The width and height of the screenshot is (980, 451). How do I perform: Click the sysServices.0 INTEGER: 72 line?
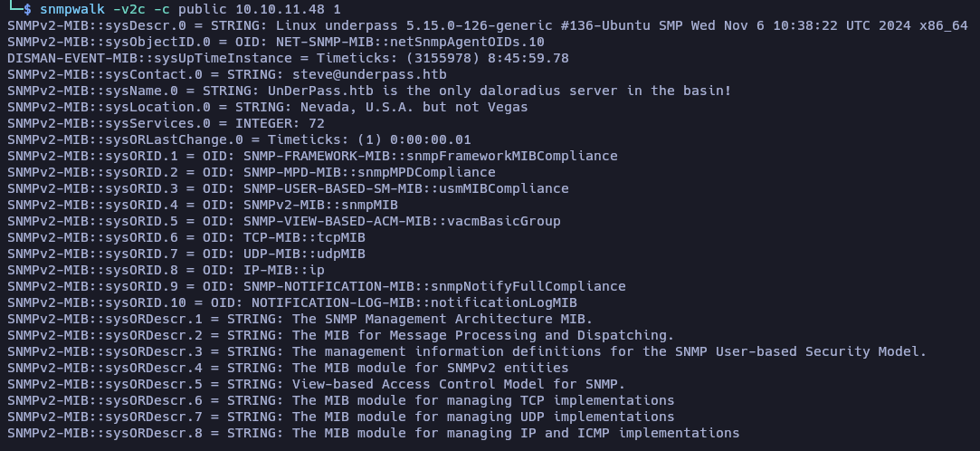click(x=167, y=123)
